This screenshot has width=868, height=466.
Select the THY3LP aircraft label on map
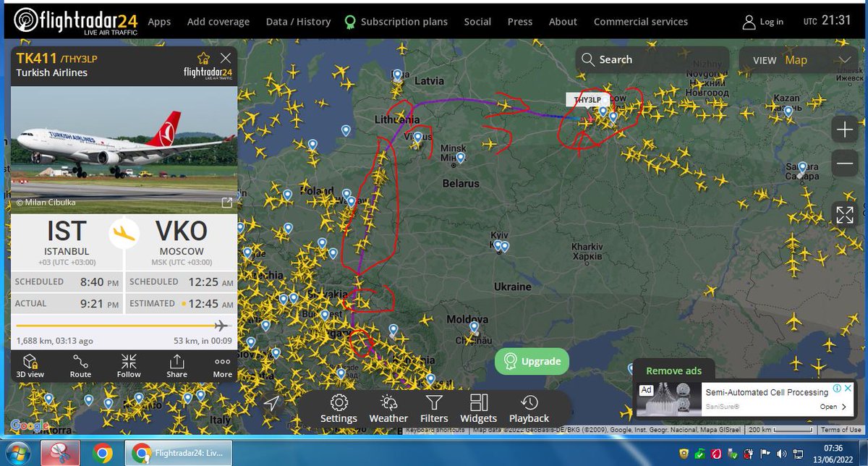coord(587,100)
